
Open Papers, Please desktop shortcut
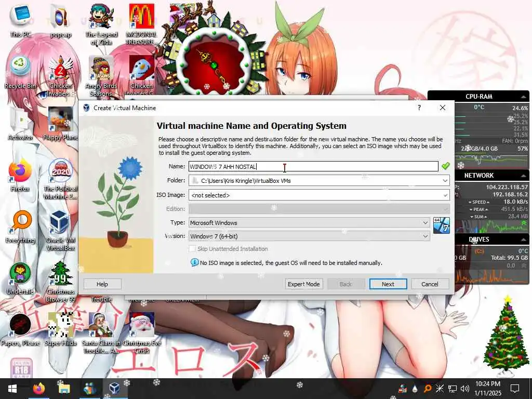click(x=20, y=330)
